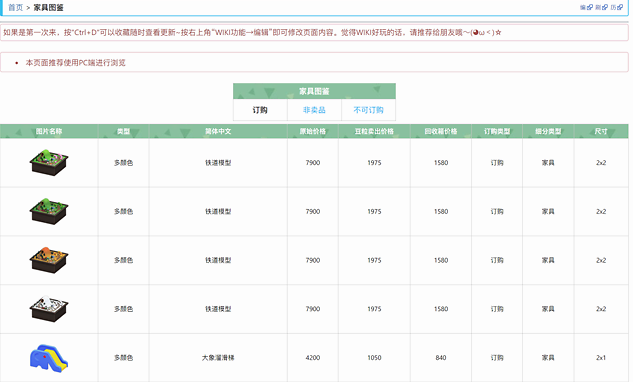
Task: Open the all-green summer rail model thumbnail
Action: pos(49,211)
